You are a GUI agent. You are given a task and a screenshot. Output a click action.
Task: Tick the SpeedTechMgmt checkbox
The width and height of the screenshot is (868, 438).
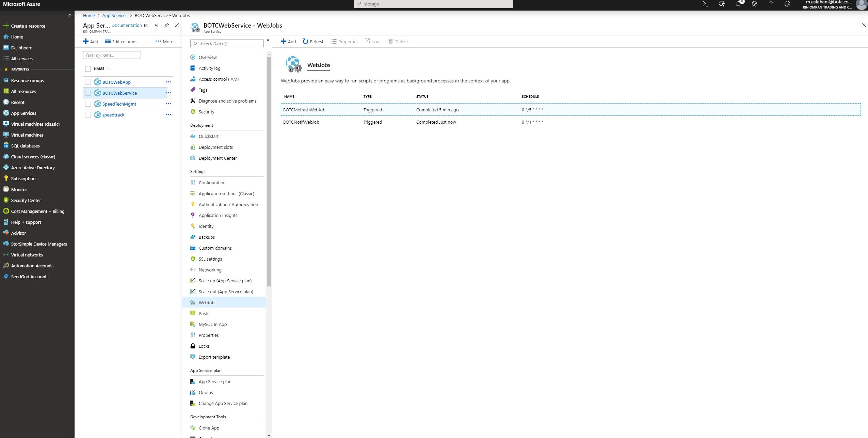pyautogui.click(x=88, y=104)
